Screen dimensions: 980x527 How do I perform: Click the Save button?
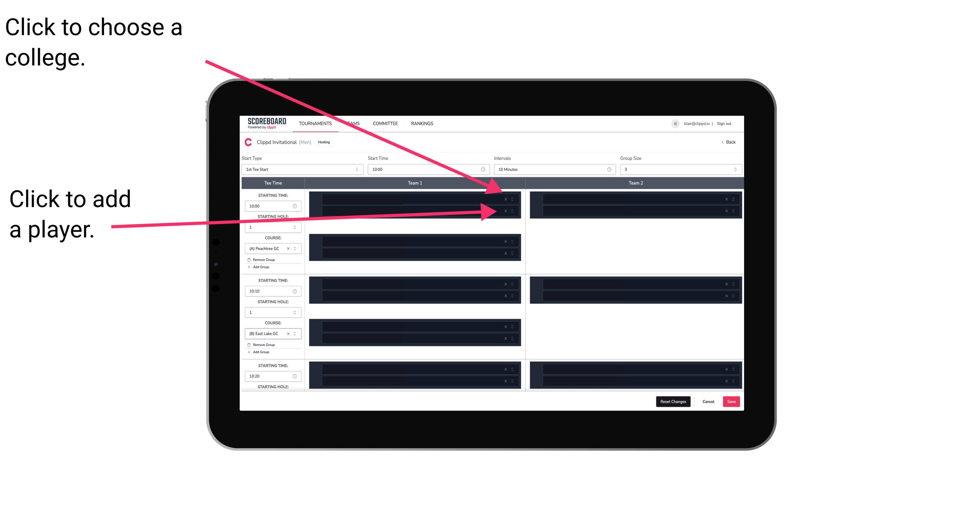click(732, 401)
